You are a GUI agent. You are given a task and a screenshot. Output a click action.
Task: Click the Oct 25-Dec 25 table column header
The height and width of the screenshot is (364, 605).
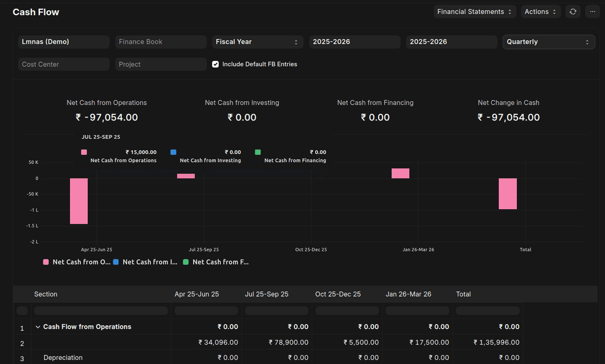coord(338,294)
